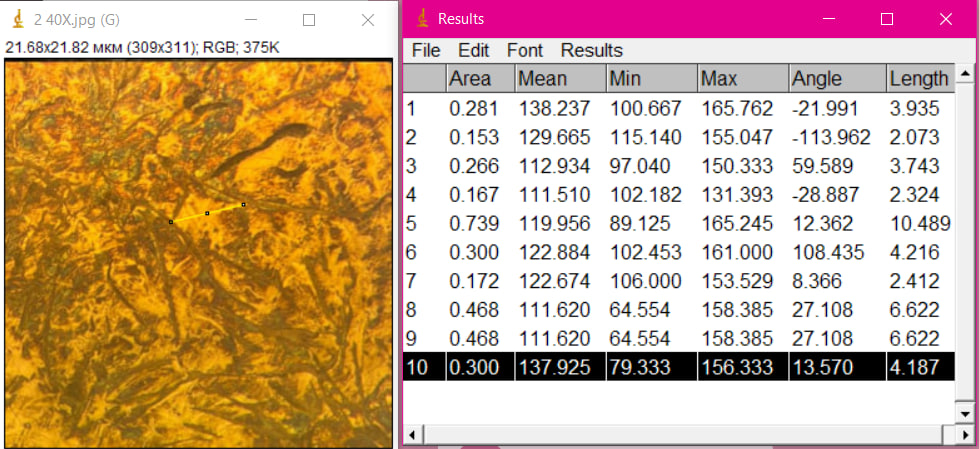The image size is (979, 449).
Task: Select row 6 with Mean 122.884
Action: coord(679,252)
